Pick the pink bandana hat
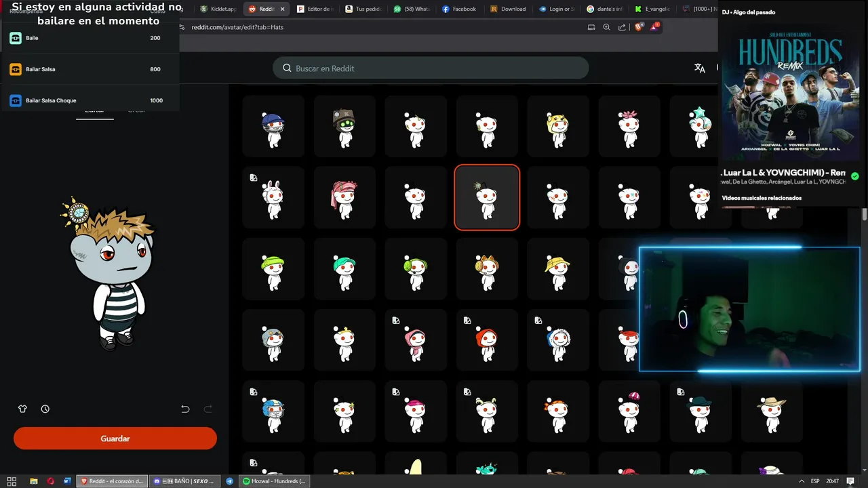The width and height of the screenshot is (868, 488). [344, 198]
